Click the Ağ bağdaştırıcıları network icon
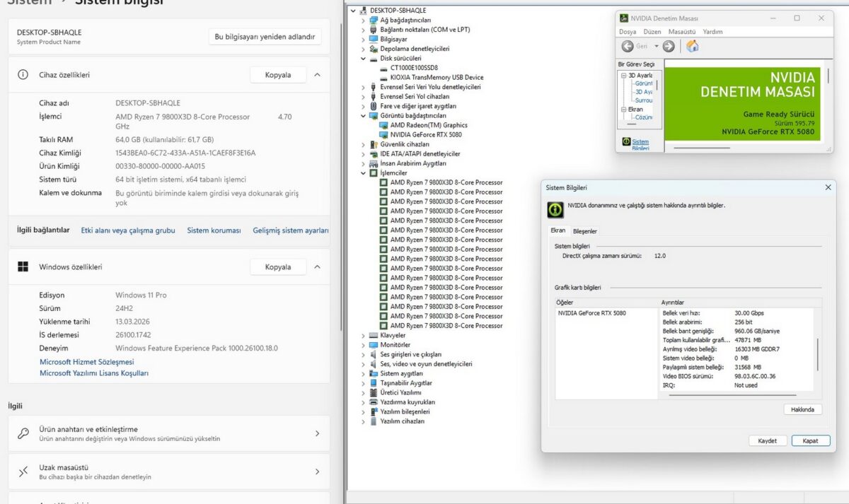Screen dimensions: 849x504 [374, 20]
